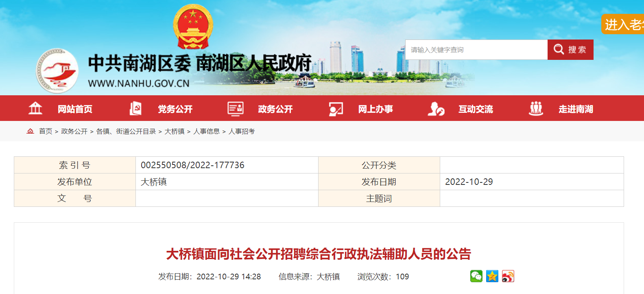Click the 主题词 label cell

(x=379, y=198)
